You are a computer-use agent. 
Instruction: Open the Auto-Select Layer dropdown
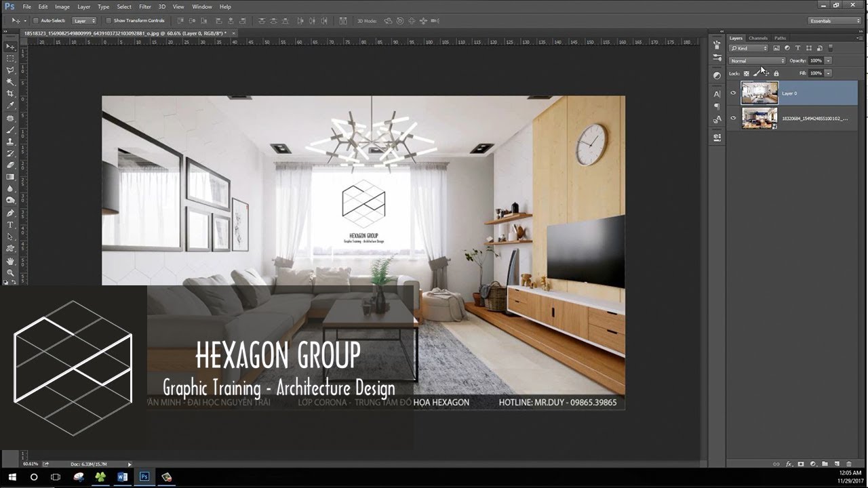pyautogui.click(x=85, y=21)
